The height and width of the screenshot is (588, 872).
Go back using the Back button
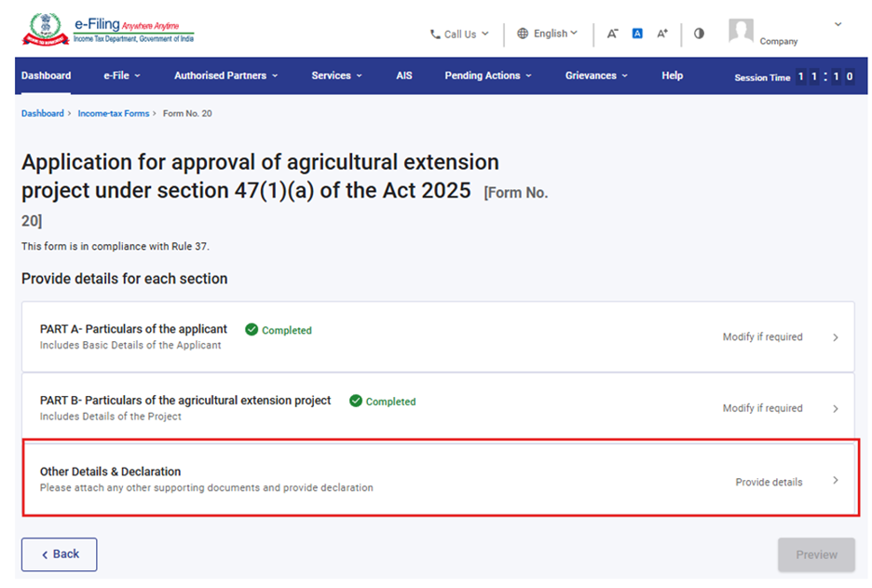[59, 554]
